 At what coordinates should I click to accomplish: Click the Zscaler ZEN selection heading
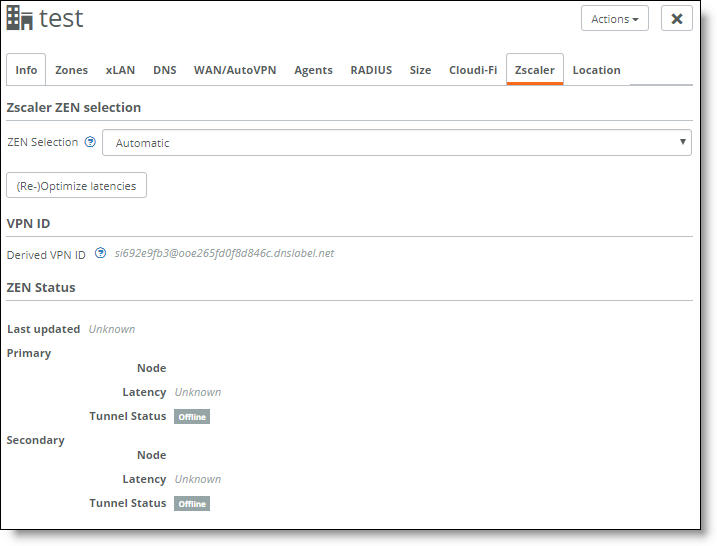click(x=74, y=107)
